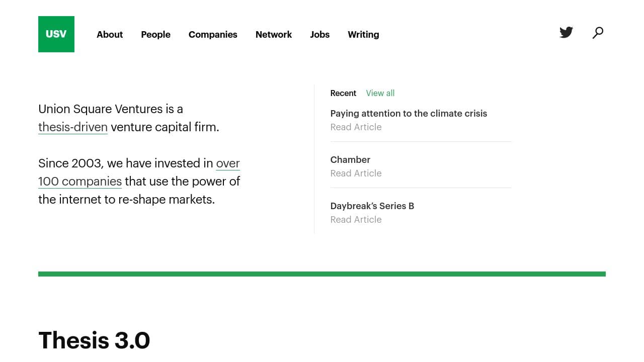Read the climate crisis article
Image resolution: width=644 pixels, height=362 pixels.
coord(356,127)
